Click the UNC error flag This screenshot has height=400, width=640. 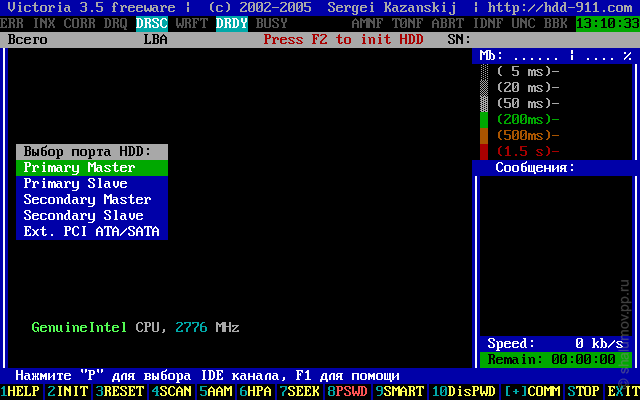[x=524, y=24]
